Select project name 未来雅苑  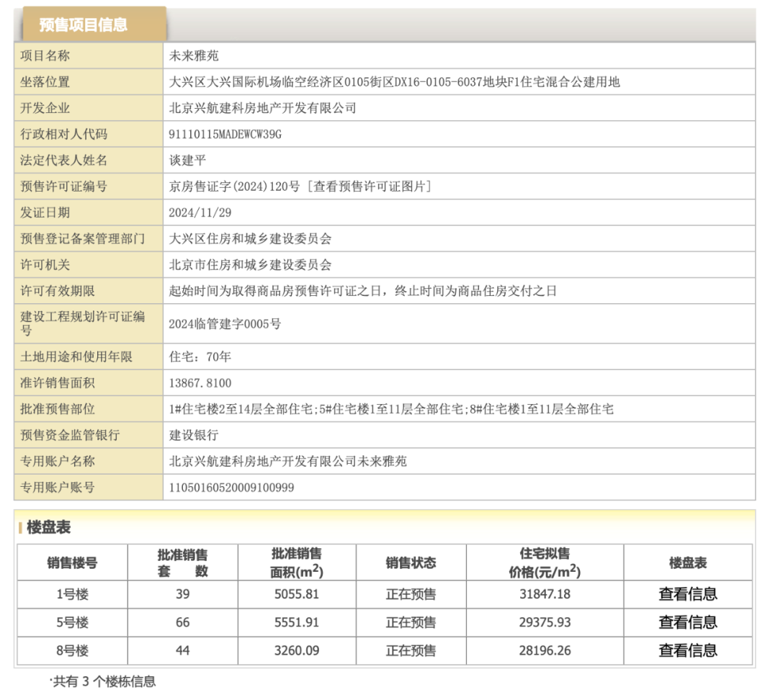(x=194, y=55)
